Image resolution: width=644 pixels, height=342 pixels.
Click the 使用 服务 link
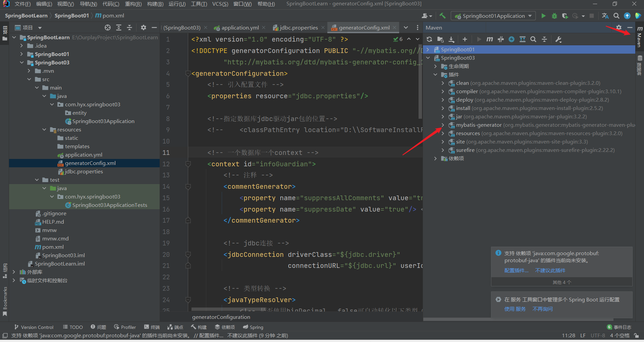(x=515, y=309)
